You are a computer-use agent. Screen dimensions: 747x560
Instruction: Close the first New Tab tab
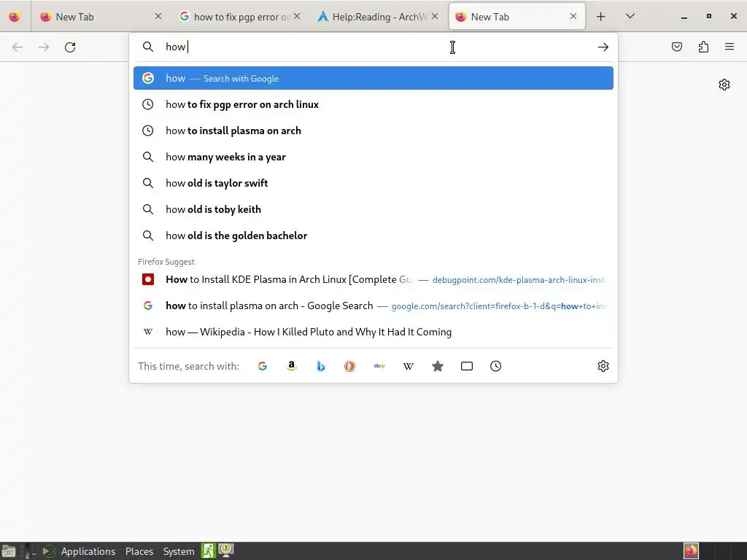(x=158, y=16)
